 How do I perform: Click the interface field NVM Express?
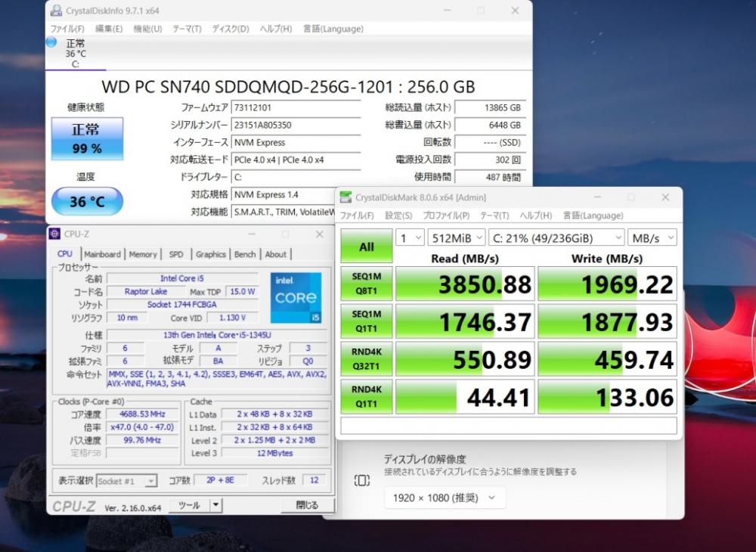pos(296,142)
